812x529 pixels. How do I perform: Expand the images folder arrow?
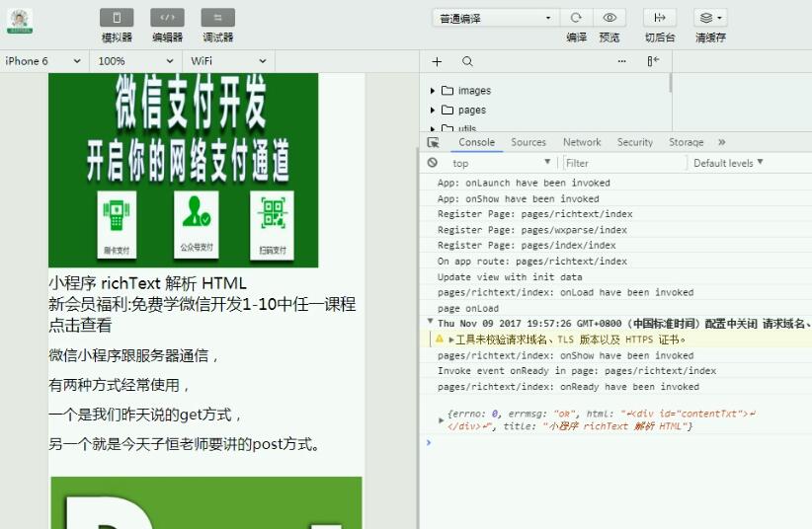pyautogui.click(x=433, y=91)
